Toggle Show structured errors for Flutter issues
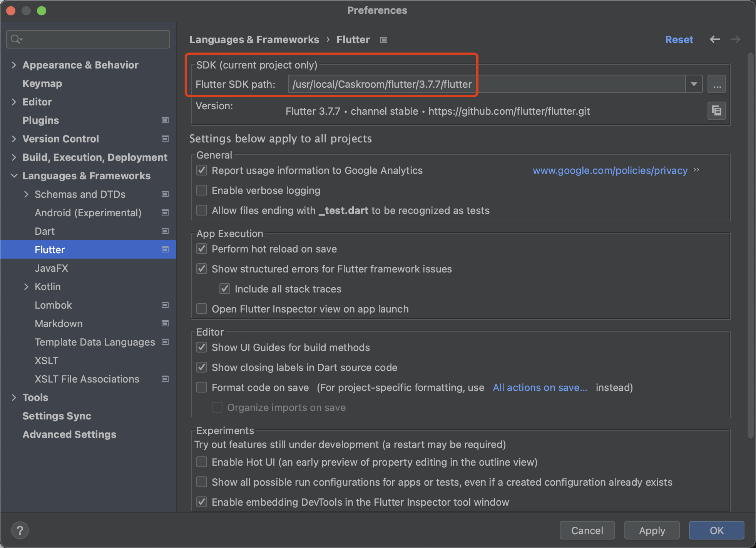756x548 pixels. pyautogui.click(x=202, y=269)
